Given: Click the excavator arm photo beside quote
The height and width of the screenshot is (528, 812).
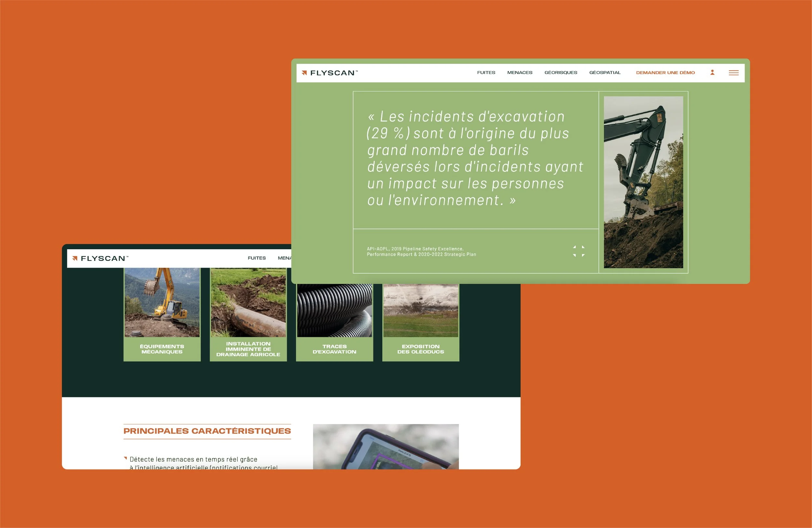Looking at the screenshot, I should (x=643, y=182).
